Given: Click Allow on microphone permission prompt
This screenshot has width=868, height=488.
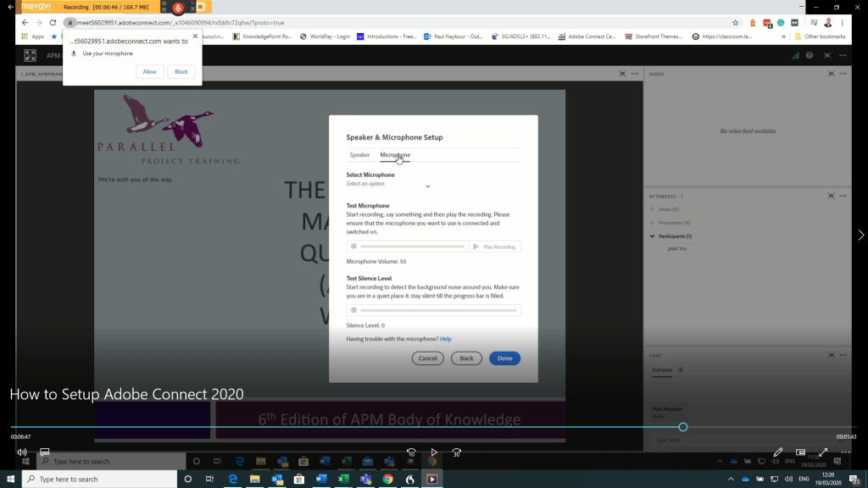Looking at the screenshot, I should coord(149,72).
